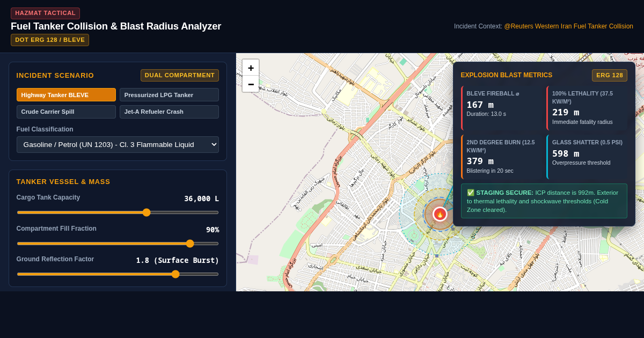Open the Reuters Western Iran incident link
The image size is (644, 338).
coord(568,26)
